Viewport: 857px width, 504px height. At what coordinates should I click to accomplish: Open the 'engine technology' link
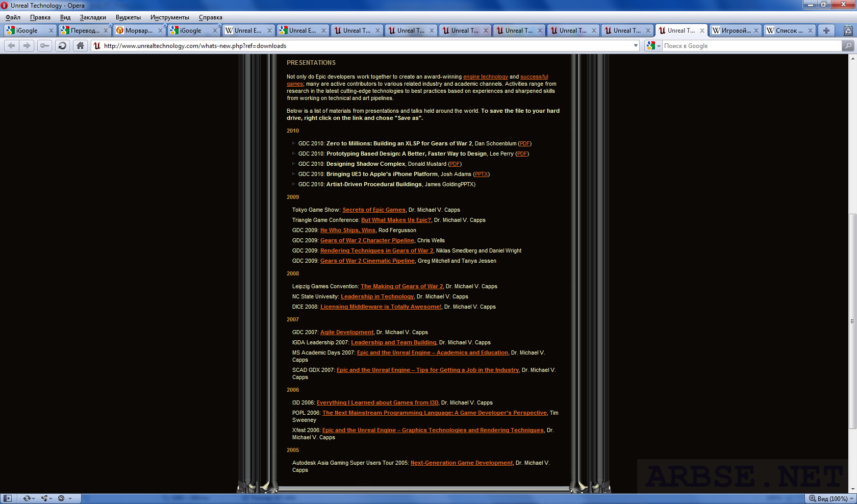485,77
